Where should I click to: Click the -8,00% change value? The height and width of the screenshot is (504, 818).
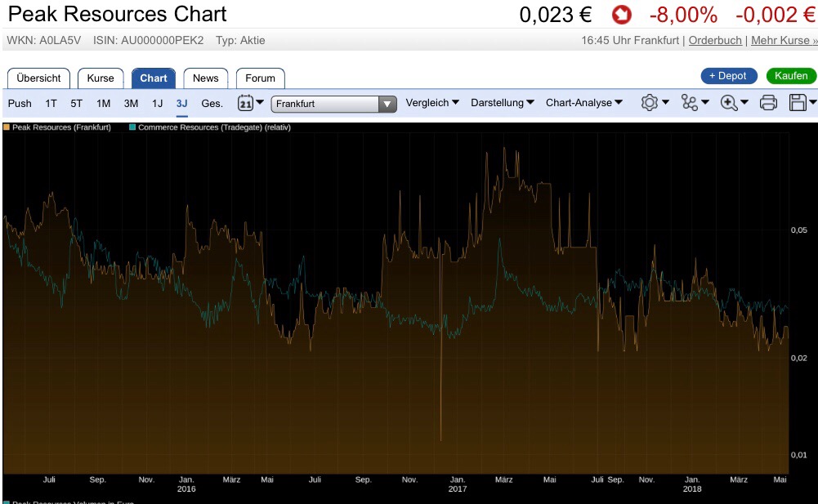tap(683, 15)
